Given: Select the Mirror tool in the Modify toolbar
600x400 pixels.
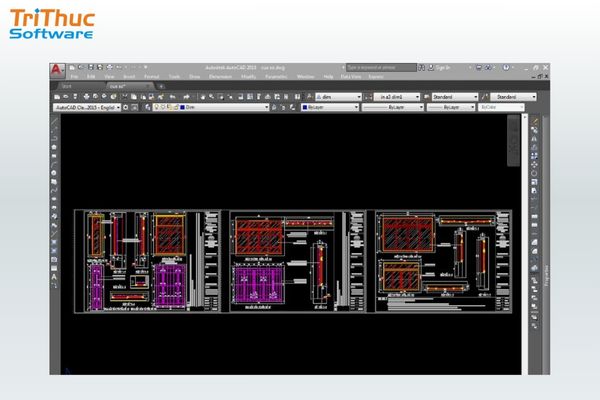Looking at the screenshot, I should pos(535,139).
